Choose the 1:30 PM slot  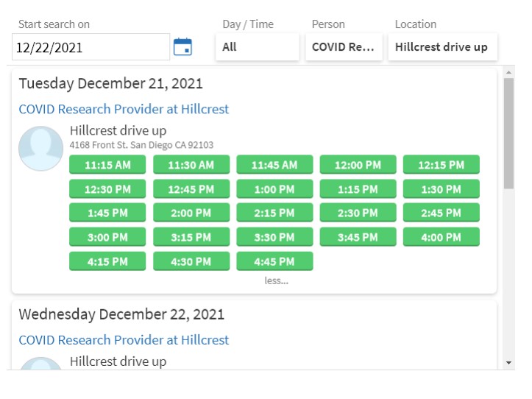coord(441,188)
